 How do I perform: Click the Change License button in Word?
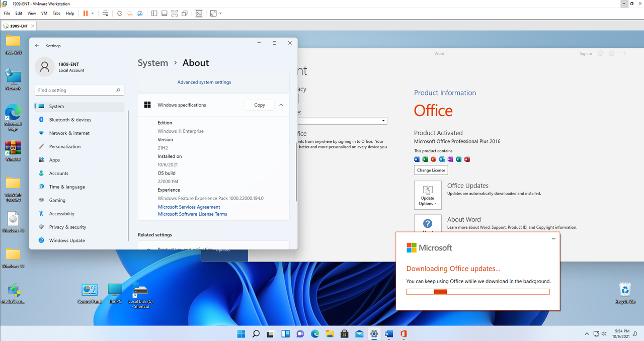[x=431, y=170]
